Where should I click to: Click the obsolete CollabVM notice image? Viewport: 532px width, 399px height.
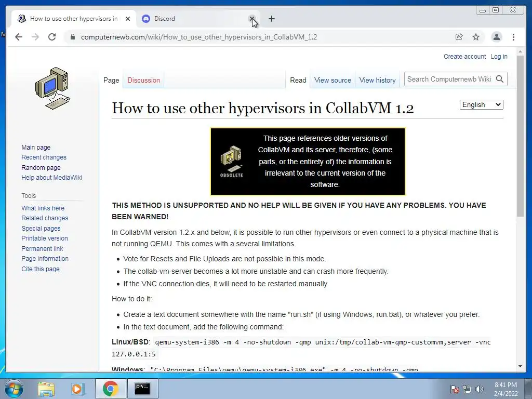click(232, 161)
